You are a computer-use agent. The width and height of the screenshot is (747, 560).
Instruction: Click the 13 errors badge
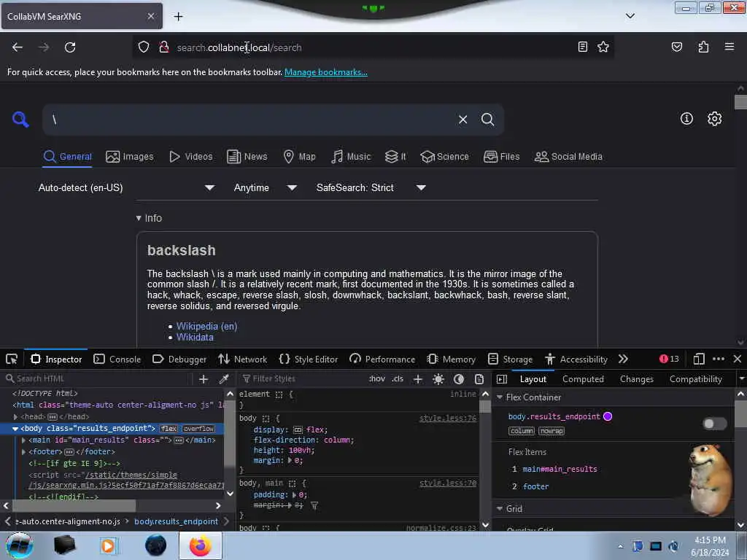669,359
